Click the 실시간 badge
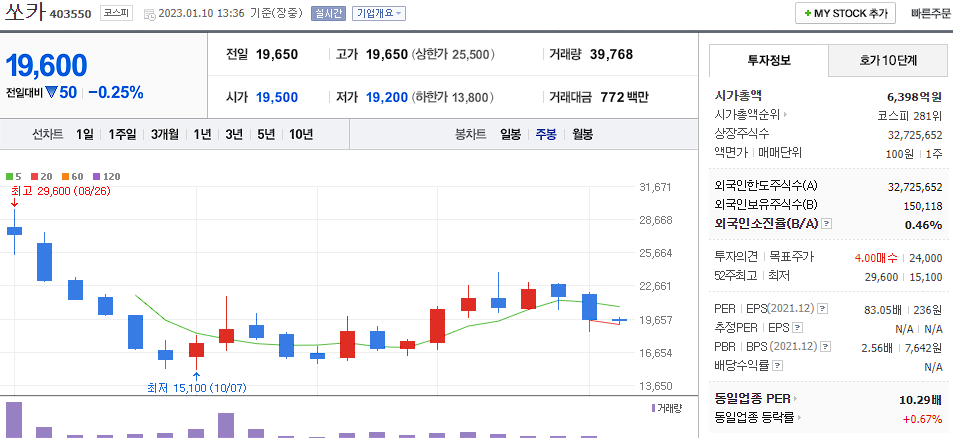The width and height of the screenshot is (953, 438). pos(328,13)
